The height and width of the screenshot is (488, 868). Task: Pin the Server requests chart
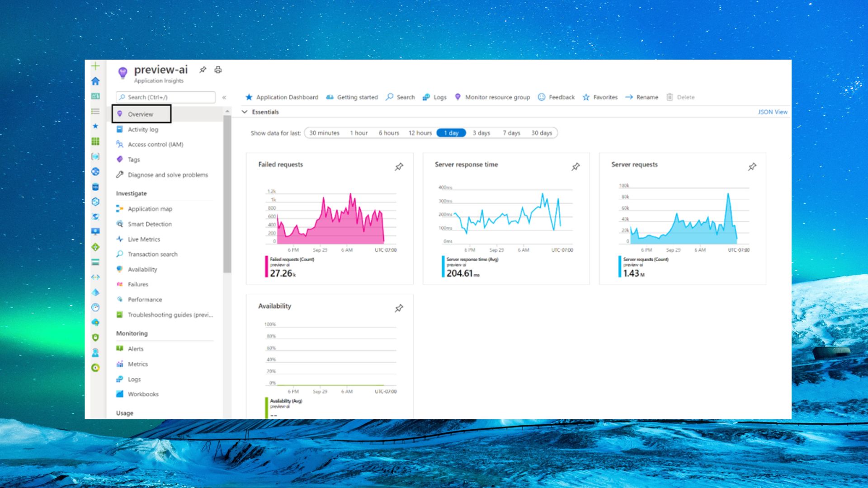coord(751,167)
